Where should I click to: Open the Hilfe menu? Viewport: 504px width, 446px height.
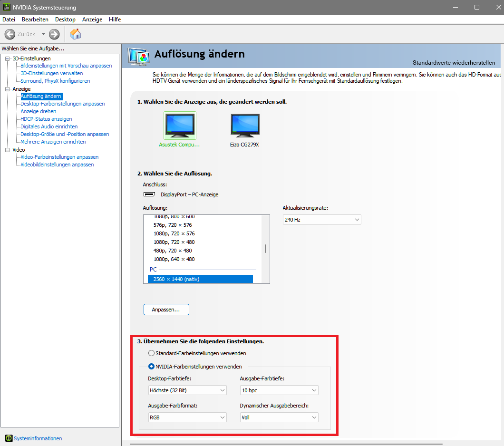point(115,19)
